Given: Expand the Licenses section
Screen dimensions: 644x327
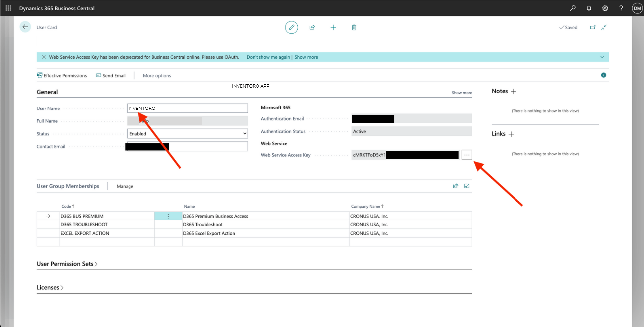Looking at the screenshot, I should click(50, 288).
